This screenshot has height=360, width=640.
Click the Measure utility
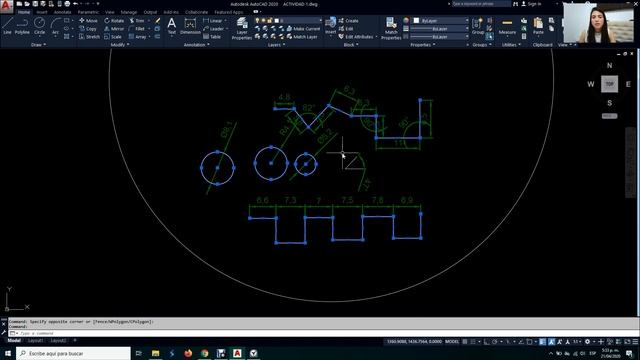[507, 27]
